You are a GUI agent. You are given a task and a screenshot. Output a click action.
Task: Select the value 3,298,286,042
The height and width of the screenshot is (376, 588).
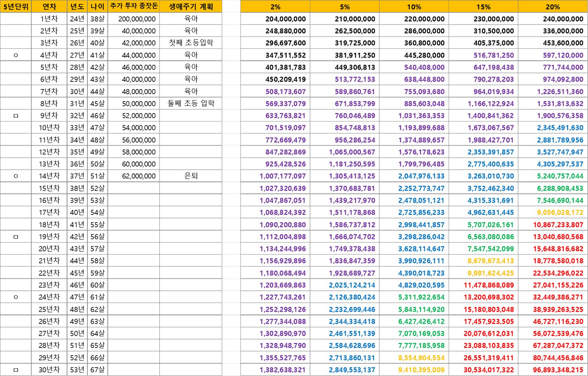pyautogui.click(x=421, y=237)
